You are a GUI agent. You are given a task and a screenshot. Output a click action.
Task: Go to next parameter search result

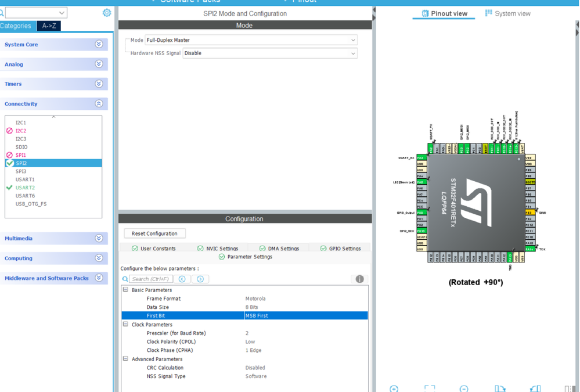click(x=200, y=279)
